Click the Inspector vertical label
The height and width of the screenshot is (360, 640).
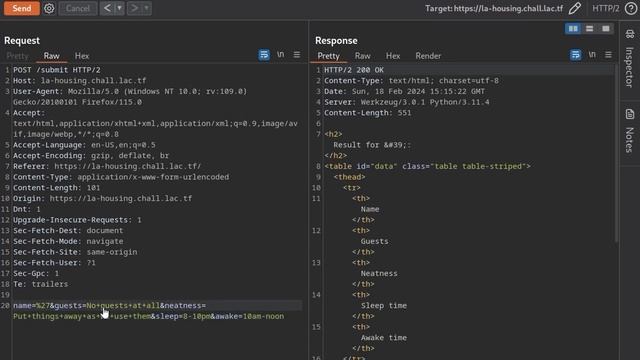pos(630,67)
